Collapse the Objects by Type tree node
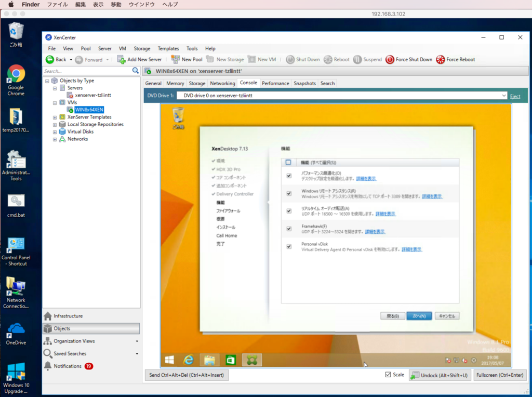 click(47, 81)
